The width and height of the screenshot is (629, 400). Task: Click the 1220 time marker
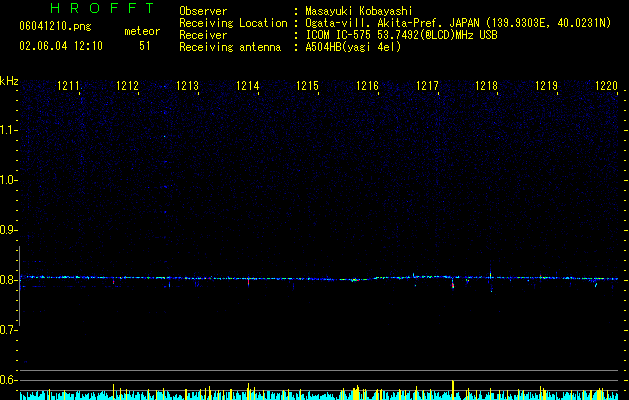[x=606, y=86]
